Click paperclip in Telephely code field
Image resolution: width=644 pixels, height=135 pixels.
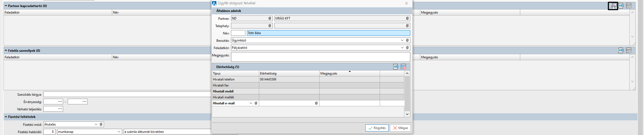(x=270, y=25)
